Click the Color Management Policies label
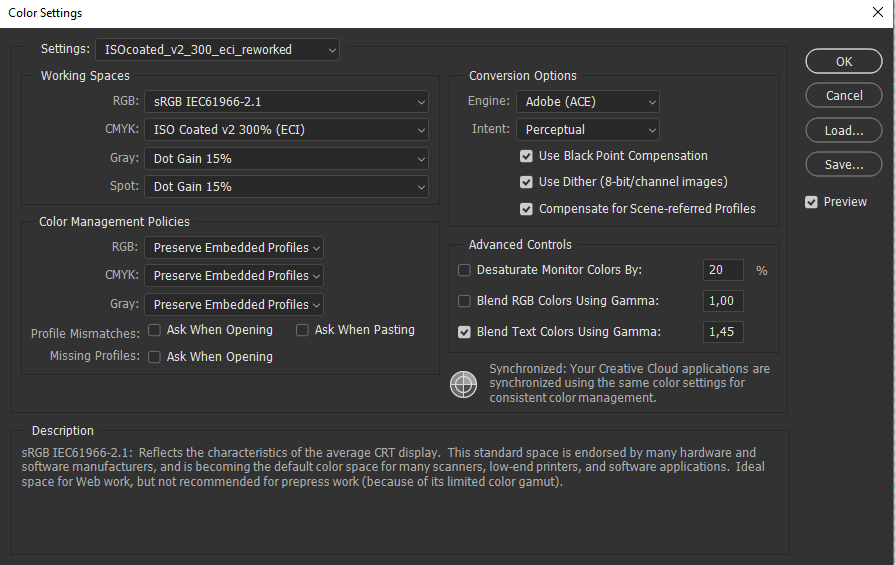 114,221
